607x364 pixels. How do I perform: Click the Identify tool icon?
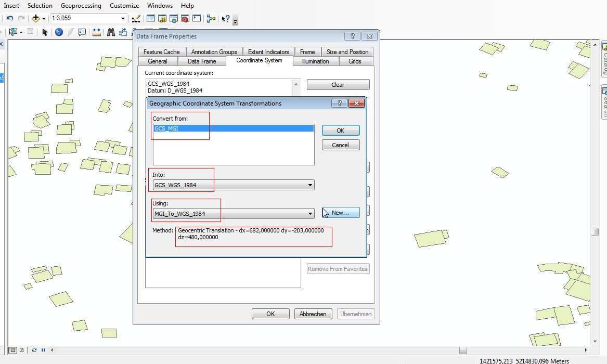(x=59, y=32)
